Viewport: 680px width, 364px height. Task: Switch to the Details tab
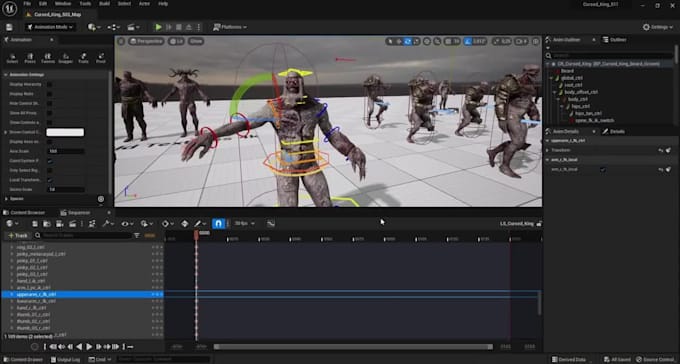click(613, 131)
